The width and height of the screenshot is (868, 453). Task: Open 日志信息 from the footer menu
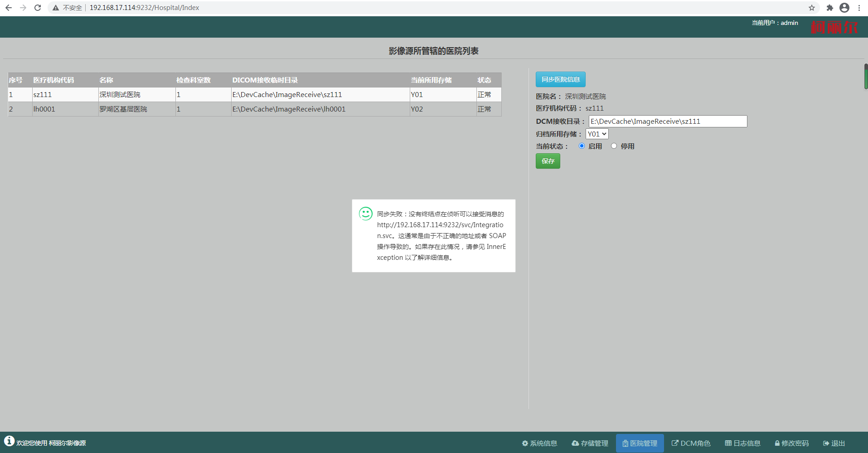pyautogui.click(x=742, y=443)
